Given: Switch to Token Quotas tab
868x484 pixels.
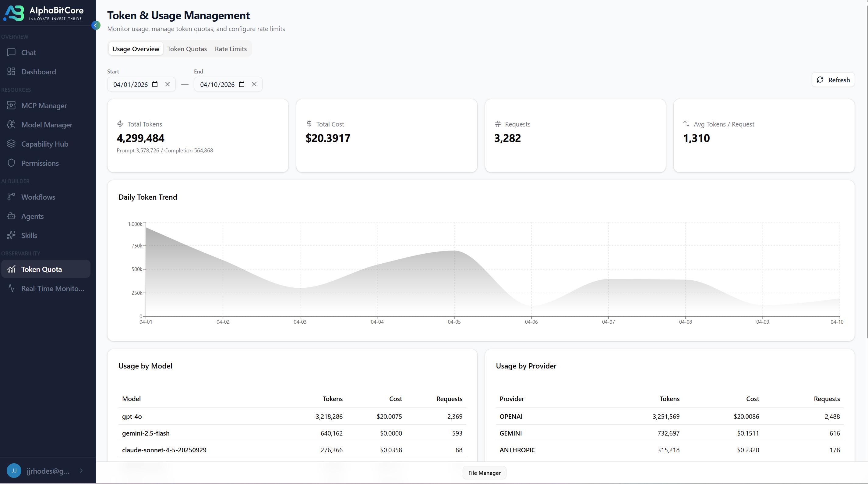Looking at the screenshot, I should tap(187, 49).
